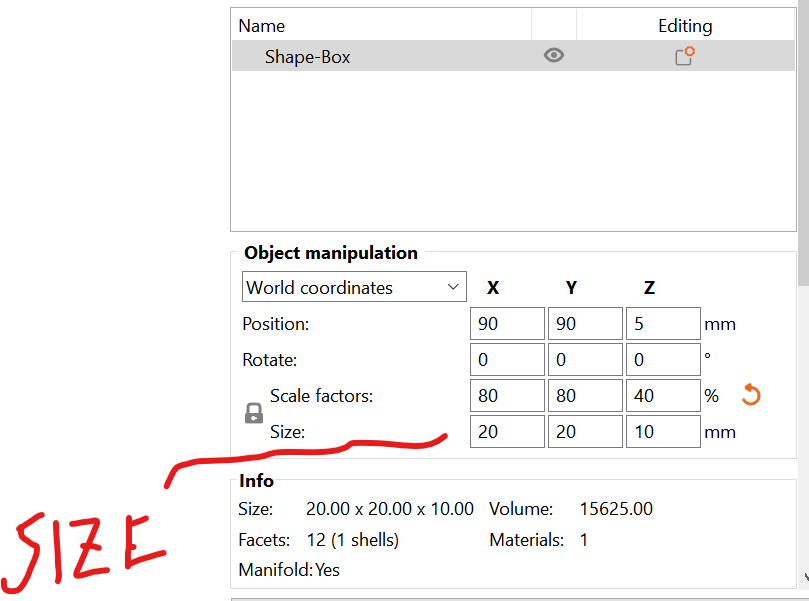Viewport: 809px width, 601px height.
Task: Toggle visibility eye for Shape-Box
Action: 554,55
